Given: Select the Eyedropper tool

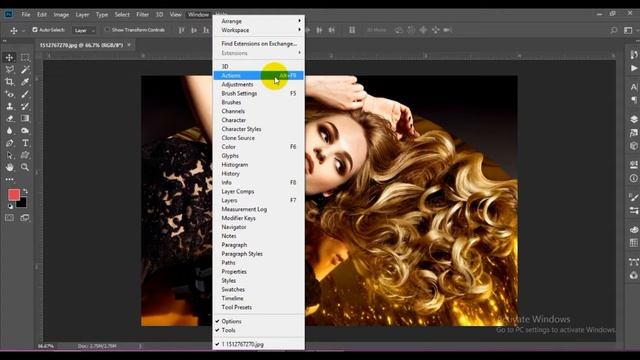Looking at the screenshot, I should coord(25,82).
